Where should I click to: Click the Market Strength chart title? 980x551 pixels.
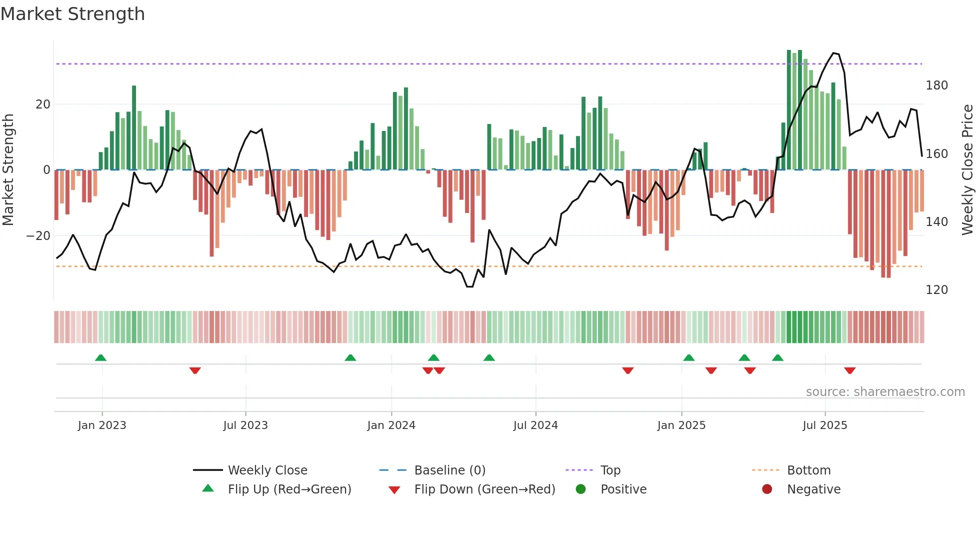73,14
